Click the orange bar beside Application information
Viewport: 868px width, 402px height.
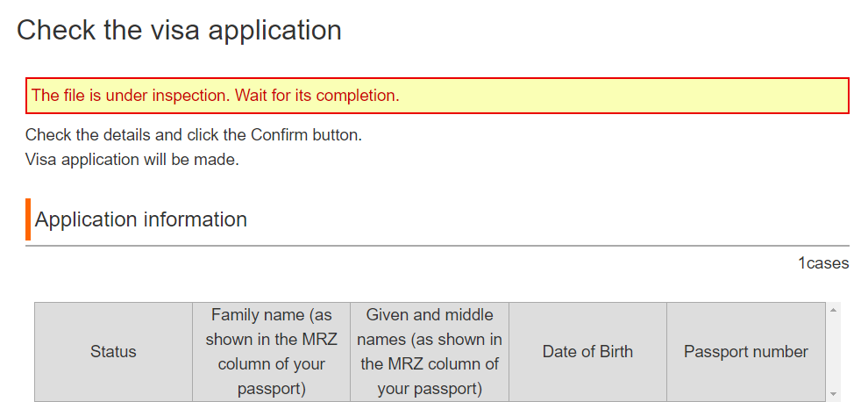pos(28,219)
